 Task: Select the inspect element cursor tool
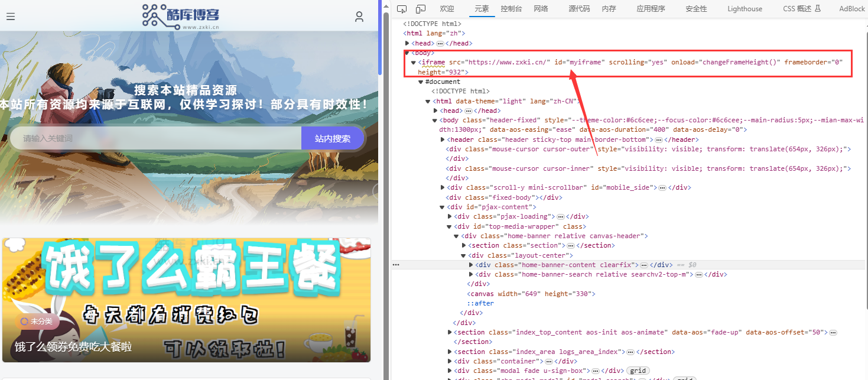(402, 8)
